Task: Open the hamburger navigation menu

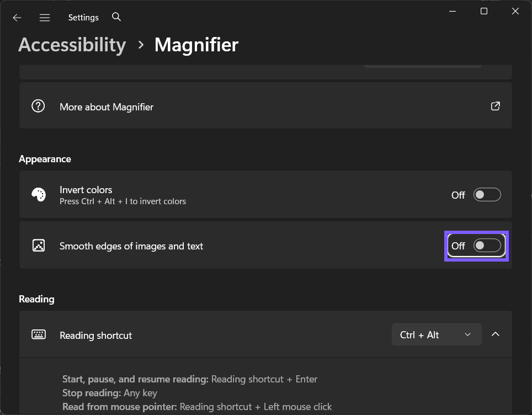Action: 45,18
